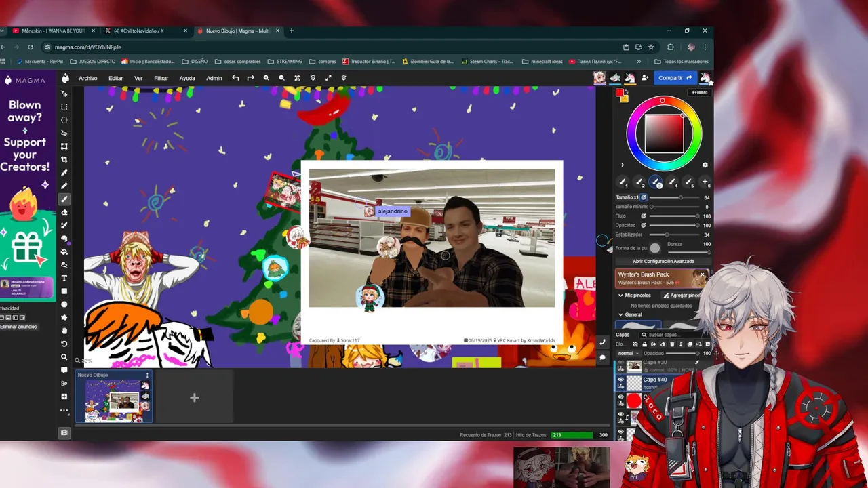This screenshot has height=488, width=868.
Task: Add new drawing with plus tile
Action: tap(194, 398)
